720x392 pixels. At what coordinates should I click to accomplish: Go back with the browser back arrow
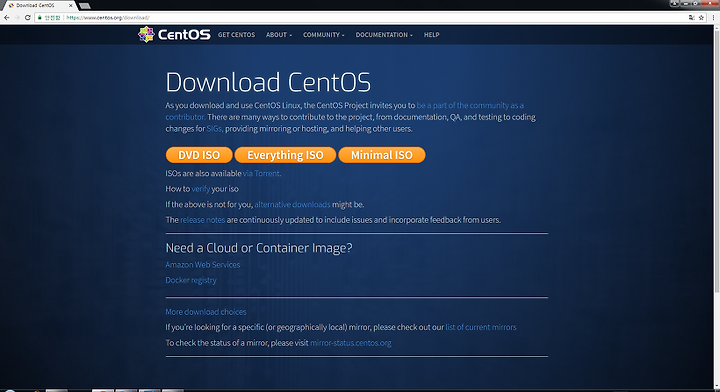[x=6, y=17]
